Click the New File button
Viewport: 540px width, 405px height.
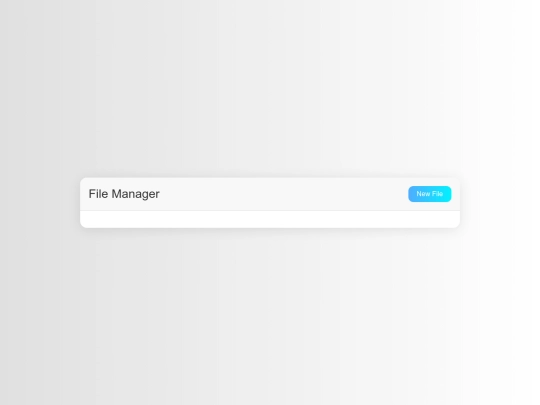(x=429, y=194)
